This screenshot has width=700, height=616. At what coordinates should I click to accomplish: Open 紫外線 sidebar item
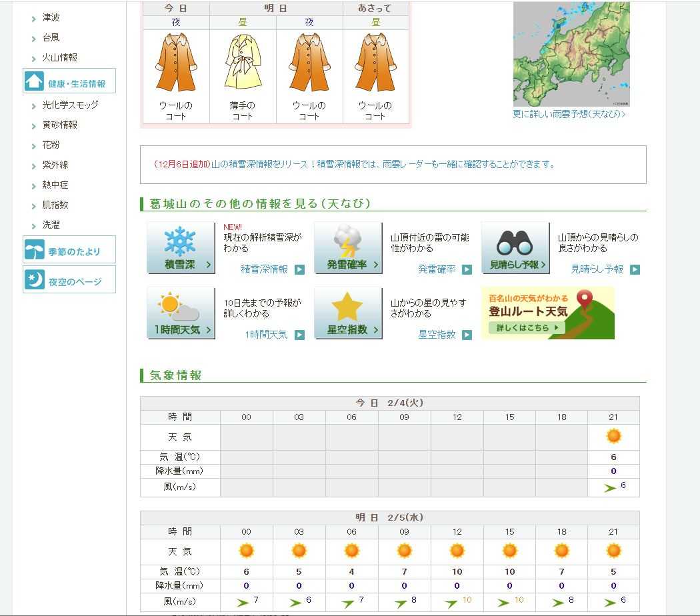(55, 165)
